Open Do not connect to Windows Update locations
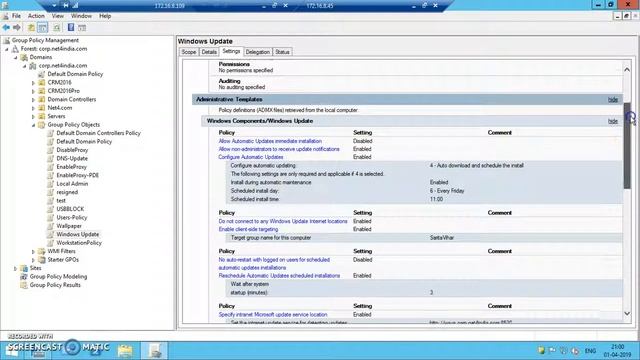 (x=283, y=221)
